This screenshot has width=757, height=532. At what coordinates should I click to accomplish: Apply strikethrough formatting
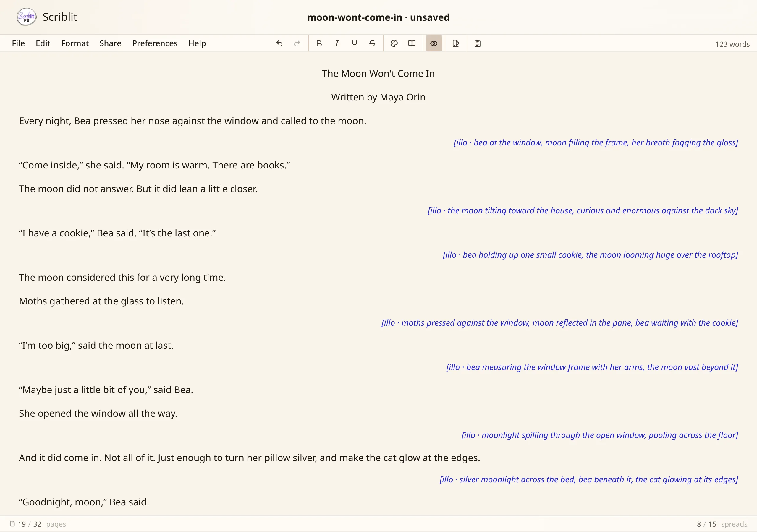[x=372, y=43]
